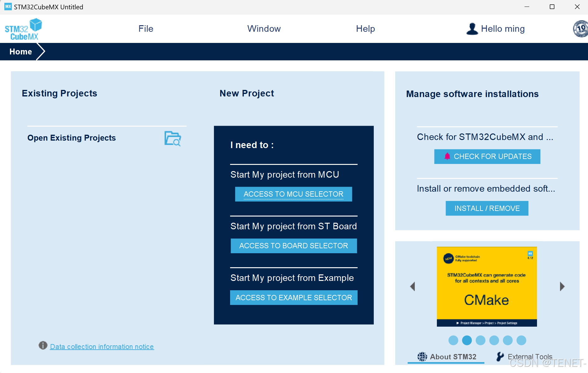Show previous carousel slide with left arrow
This screenshot has height=373, width=588.
click(413, 286)
